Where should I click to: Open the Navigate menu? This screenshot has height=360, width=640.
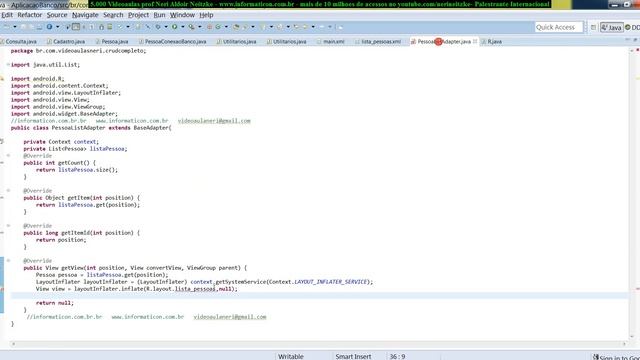point(85,15)
